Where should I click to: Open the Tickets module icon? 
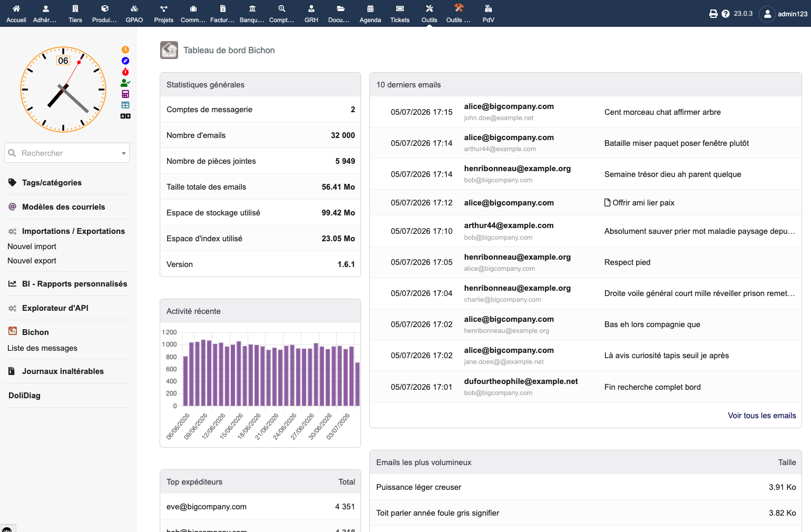pyautogui.click(x=400, y=14)
